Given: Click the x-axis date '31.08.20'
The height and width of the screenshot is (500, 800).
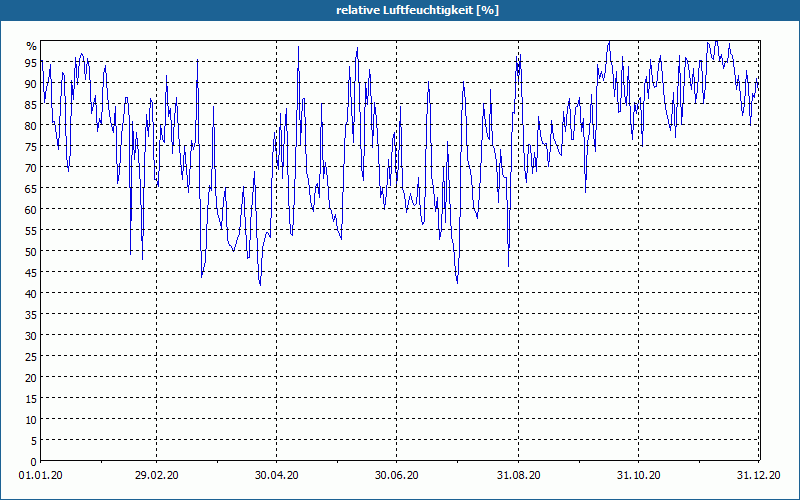Looking at the screenshot, I should pos(518,476).
